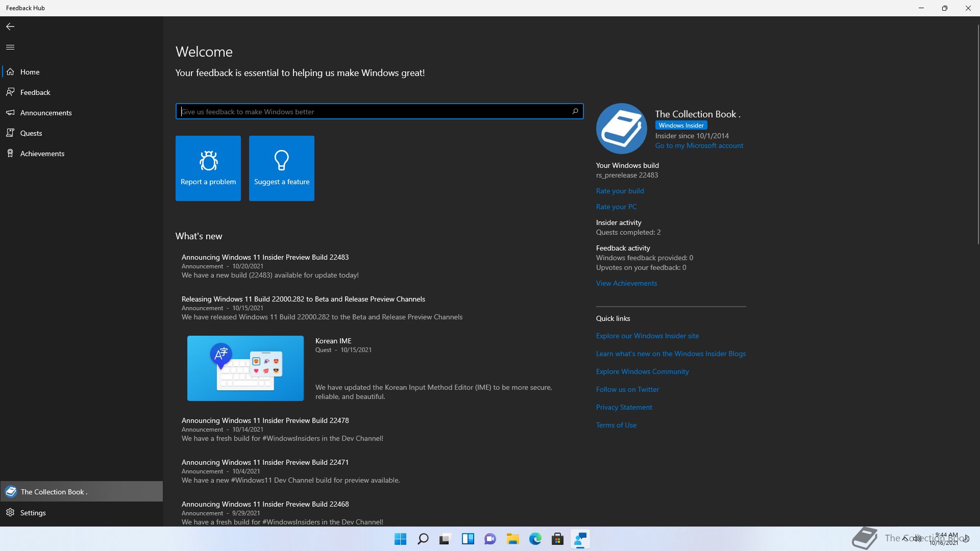Viewport: 980px width, 551px height.
Task: Open the Privacy Statement link
Action: click(x=624, y=407)
